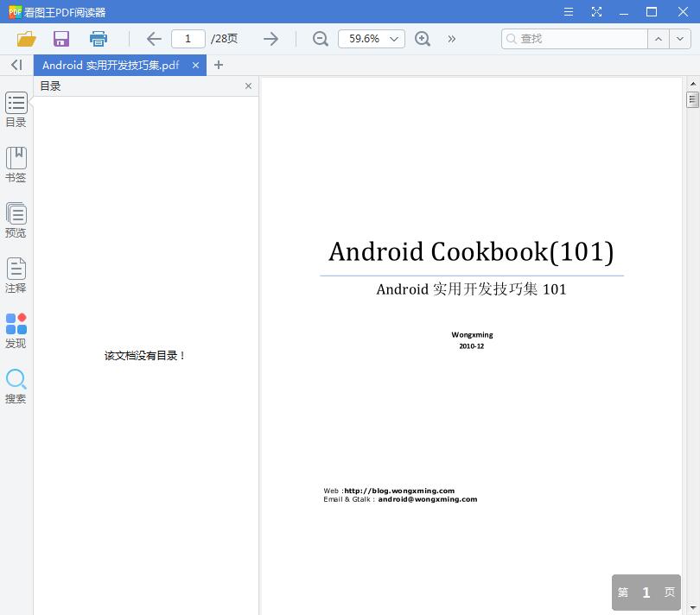This screenshot has height=615, width=700.
Task: Zoom out with the magnifier minus icon
Action: 320,39
